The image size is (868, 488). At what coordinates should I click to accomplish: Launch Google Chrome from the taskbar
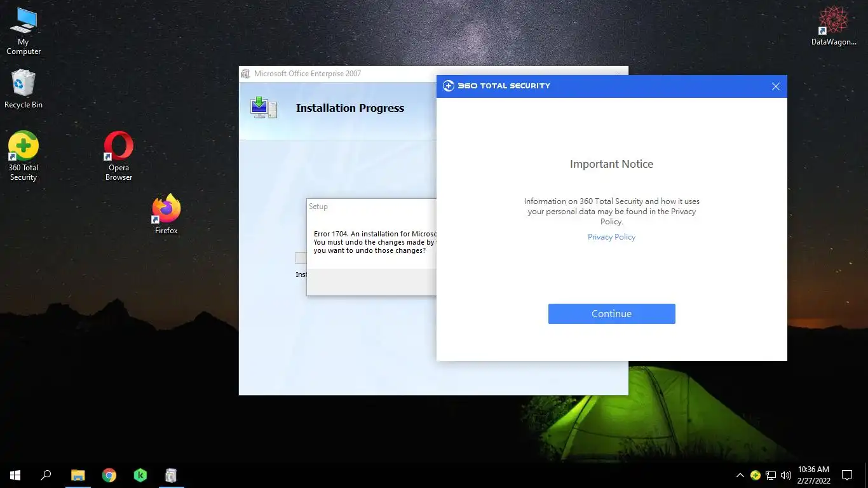(109, 475)
